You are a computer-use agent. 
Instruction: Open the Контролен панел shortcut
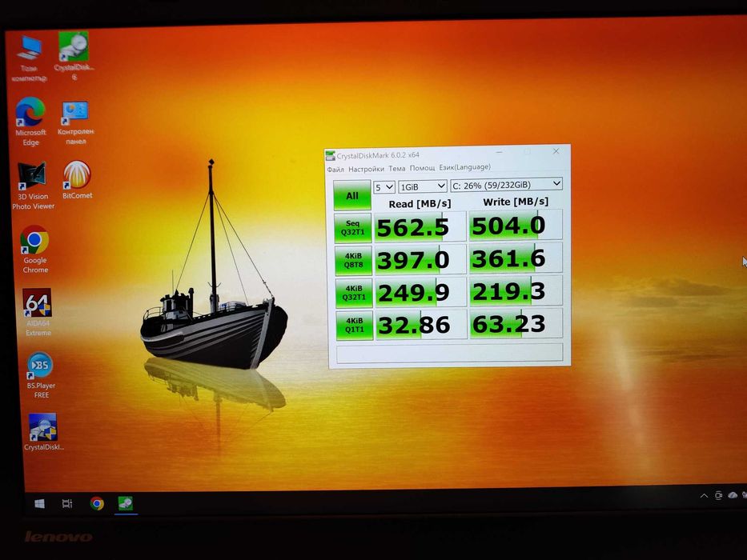pyautogui.click(x=76, y=123)
